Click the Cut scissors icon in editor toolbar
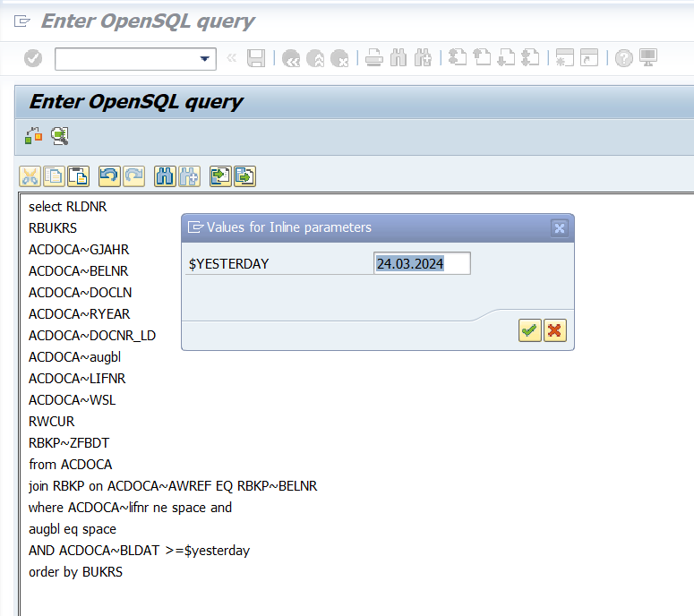Viewport: 694px width, 616px height. pos(30,176)
